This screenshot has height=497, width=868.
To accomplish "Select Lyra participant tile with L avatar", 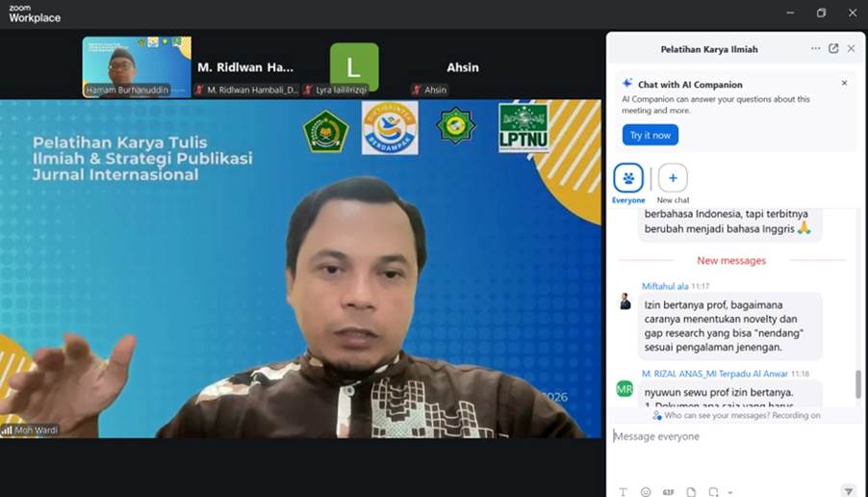I will pos(354,67).
